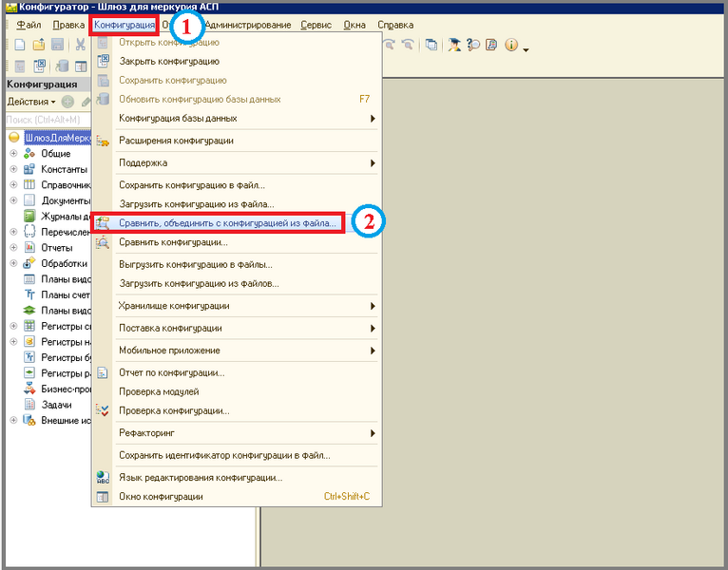This screenshot has width=728, height=570.
Task: Select the Задачи tree item
Action: (x=56, y=405)
